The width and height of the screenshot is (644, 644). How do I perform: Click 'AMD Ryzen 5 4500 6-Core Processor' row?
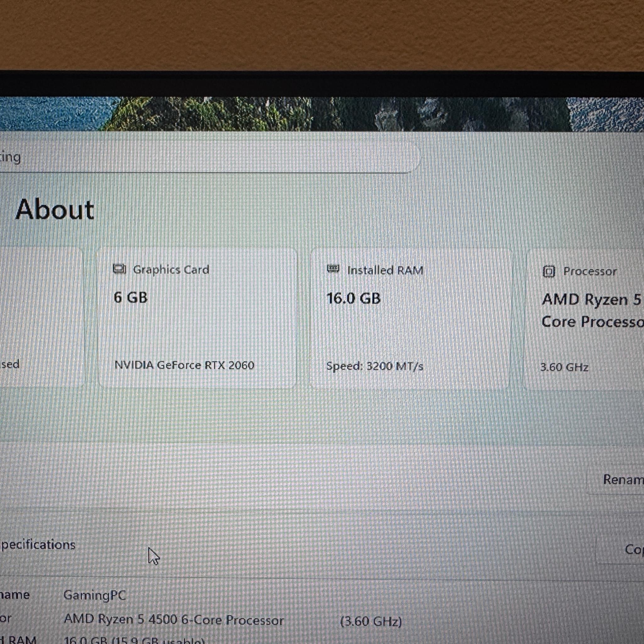coord(174,620)
